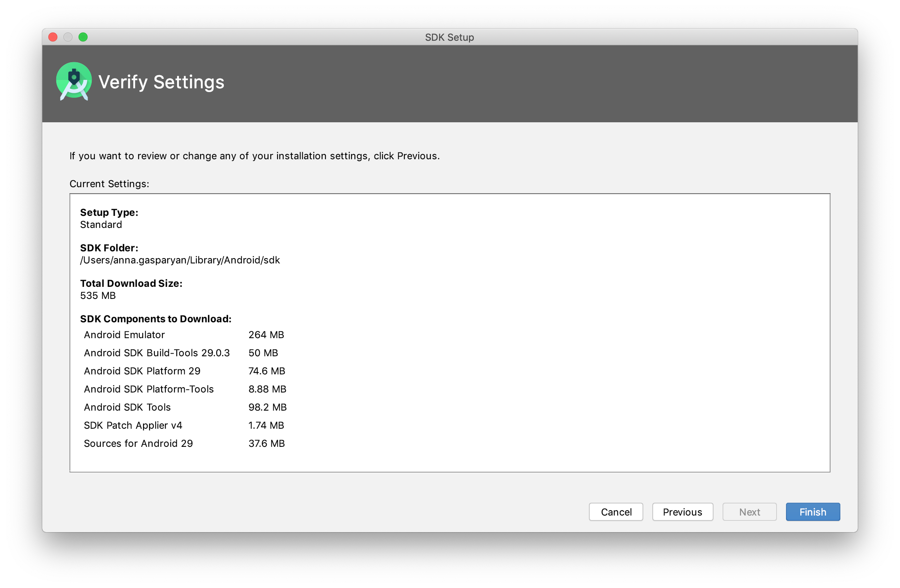The image size is (900, 588).
Task: Click the SDK Components to Download heading
Action: [x=156, y=319]
